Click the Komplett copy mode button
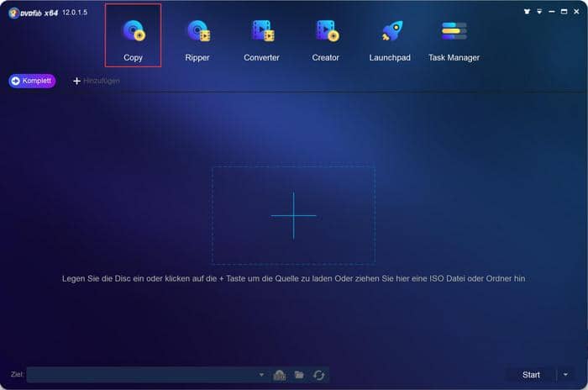588x390 pixels. coord(32,81)
